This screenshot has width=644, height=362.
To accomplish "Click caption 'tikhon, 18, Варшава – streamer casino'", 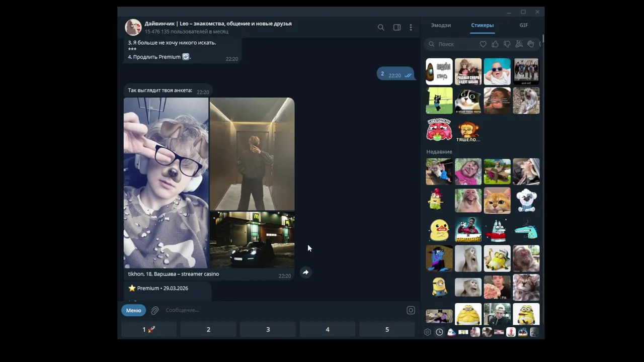I will (173, 274).
